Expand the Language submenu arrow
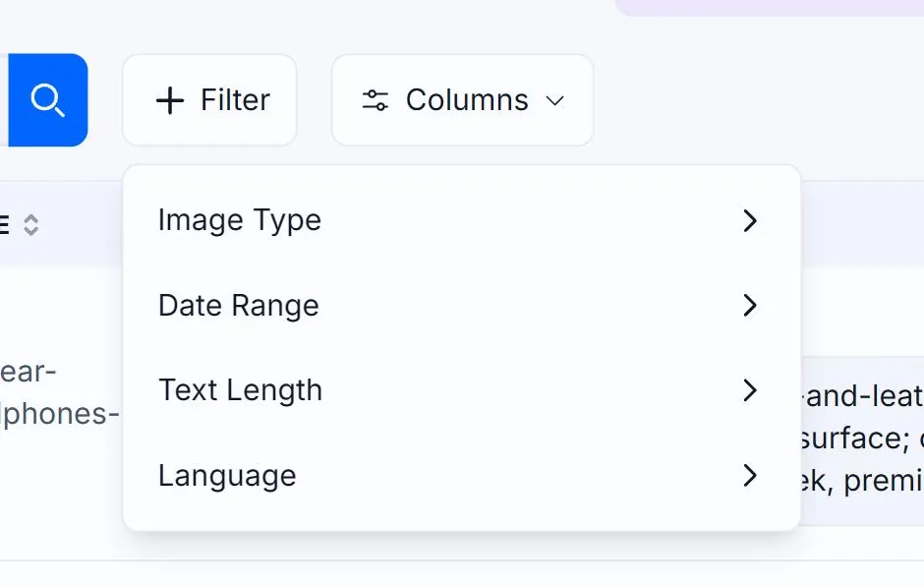The image size is (924, 586). 750,475
